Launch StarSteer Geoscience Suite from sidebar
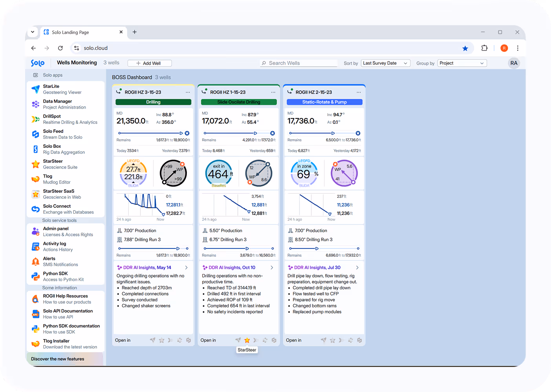Image resolution: width=551 pixels, height=392 pixels. pyautogui.click(x=65, y=164)
